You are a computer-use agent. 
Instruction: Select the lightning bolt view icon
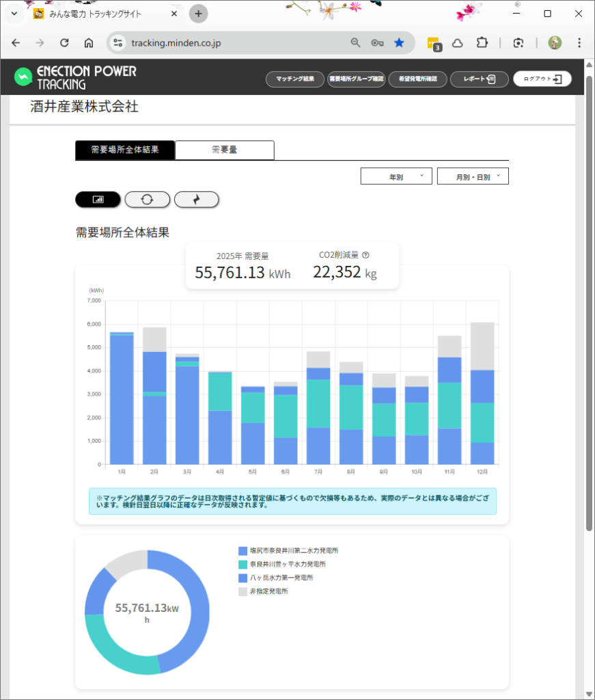pyautogui.click(x=197, y=199)
